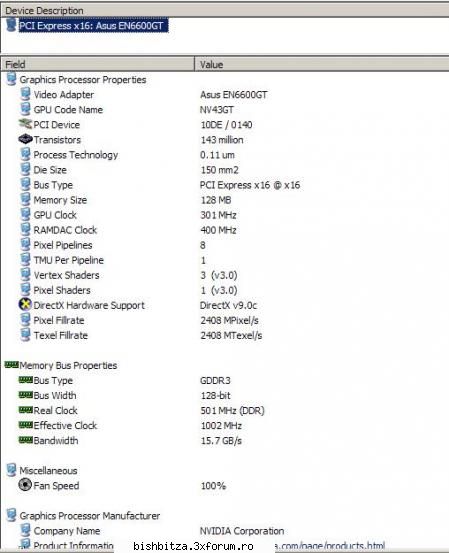Select the PCI Express x16 Asus EN6600GT device

[93, 26]
